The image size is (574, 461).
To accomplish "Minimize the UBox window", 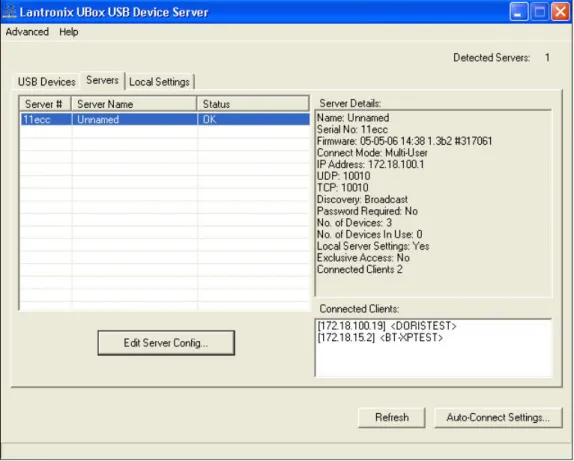I will (518, 12).
